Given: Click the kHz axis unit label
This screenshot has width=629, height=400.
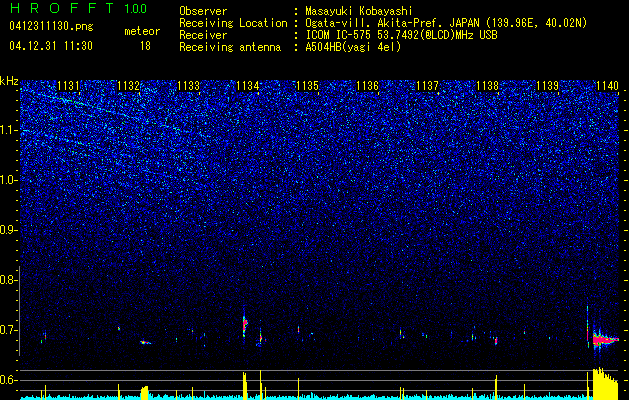Looking at the screenshot, I should pyautogui.click(x=9, y=81).
